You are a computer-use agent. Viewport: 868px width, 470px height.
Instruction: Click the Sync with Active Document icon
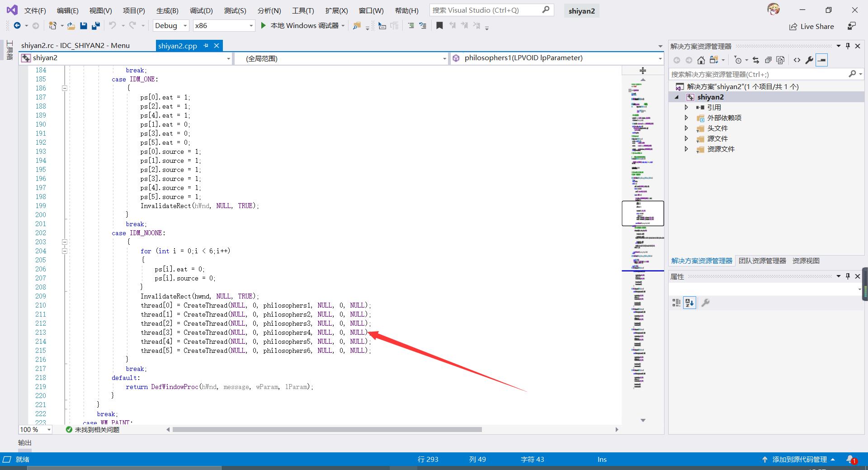[756, 60]
